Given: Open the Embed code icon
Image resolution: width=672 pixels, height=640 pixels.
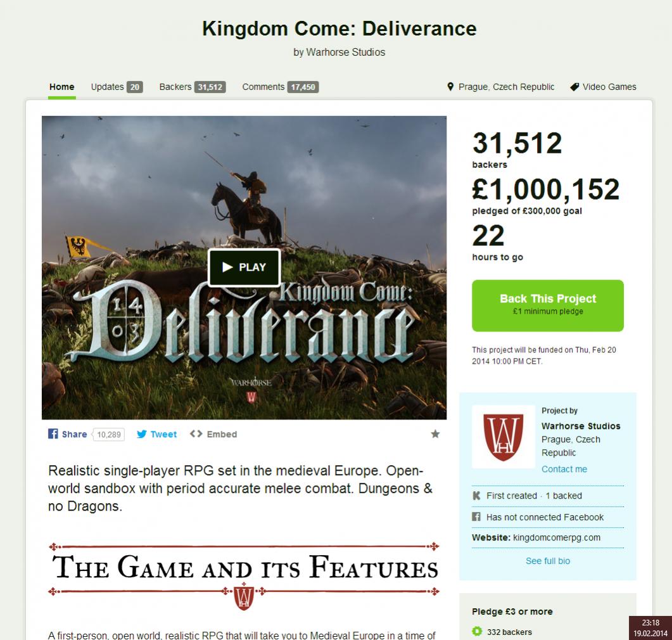Looking at the screenshot, I should (196, 434).
